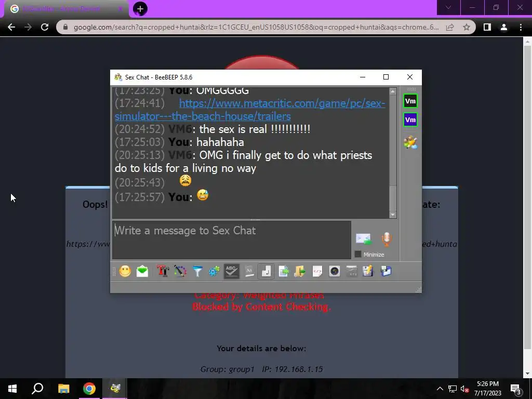Toggle ABC spell checking button
532x399 pixels.
[231, 271]
